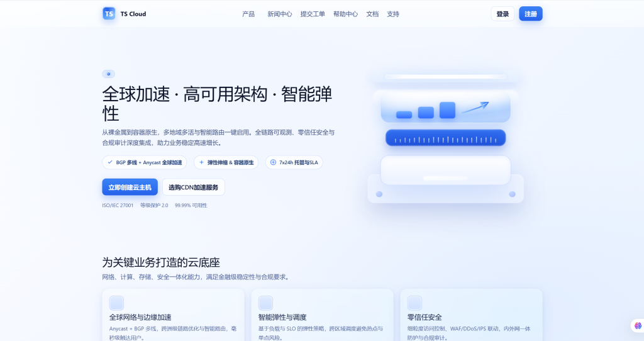The image size is (644, 341).
Task: Click the 等级保护 2.0 text
Action: pos(154,206)
